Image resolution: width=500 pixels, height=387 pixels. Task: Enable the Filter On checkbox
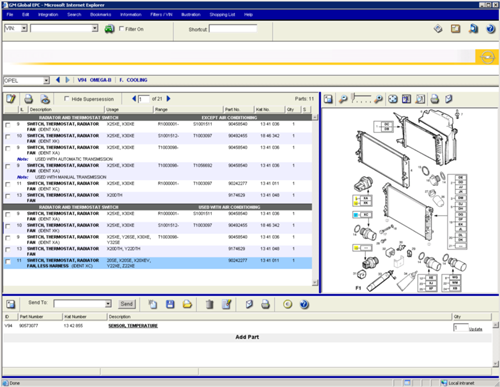(122, 29)
